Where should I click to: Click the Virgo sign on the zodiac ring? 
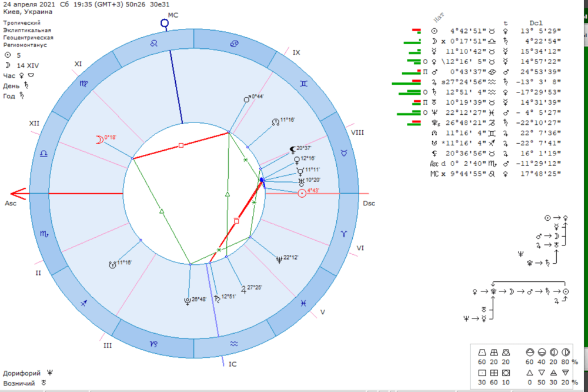click(x=83, y=84)
